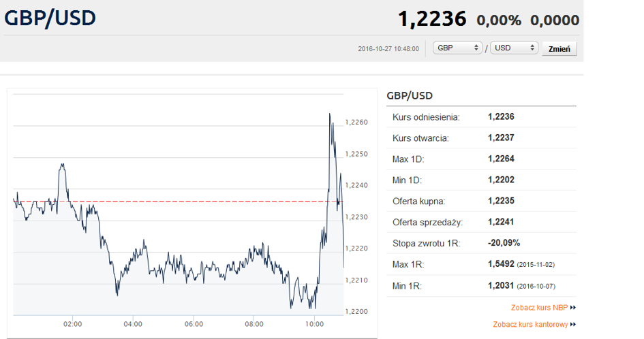This screenshot has height=339, width=644.
Task: Click the Max 1R label
Action: point(408,264)
